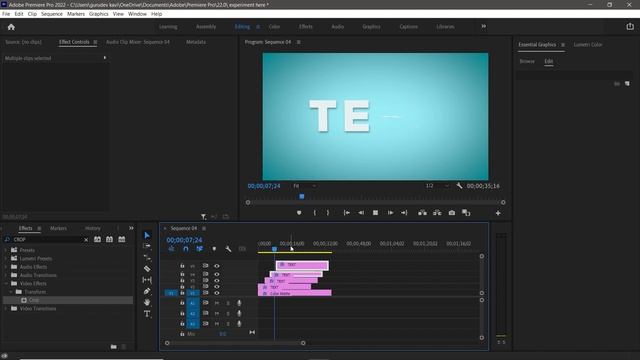Select the Type tool
This screenshot has width=640, height=360.
[147, 313]
